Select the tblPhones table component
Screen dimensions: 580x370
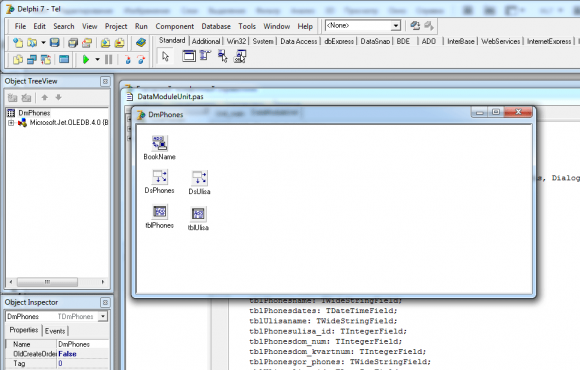point(159,216)
